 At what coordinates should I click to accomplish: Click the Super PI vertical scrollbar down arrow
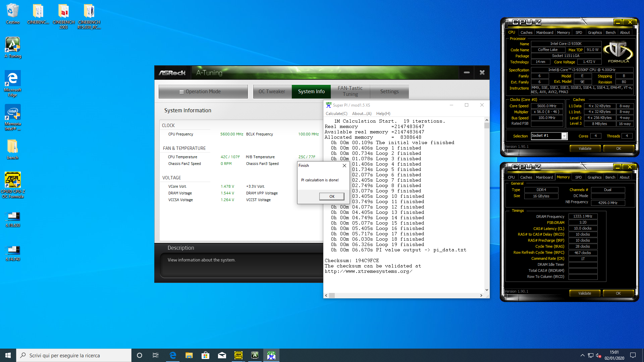point(487,290)
